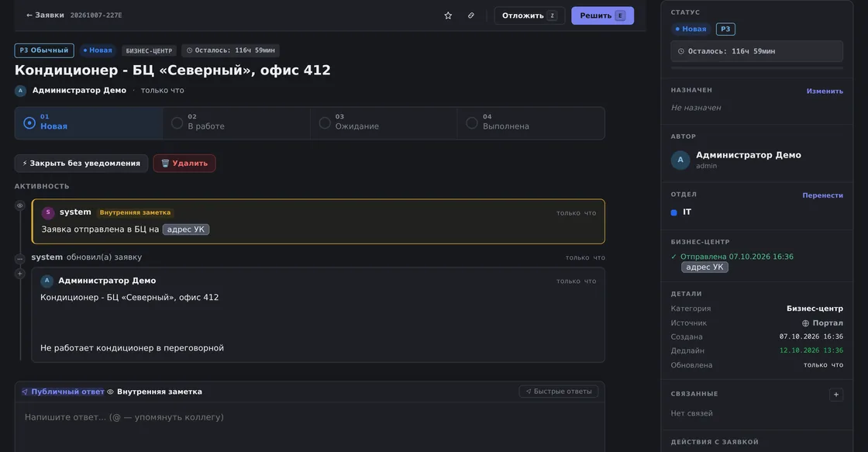Click into the reply text field
Image resolution: width=868 pixels, height=452 pixels.
(309, 426)
